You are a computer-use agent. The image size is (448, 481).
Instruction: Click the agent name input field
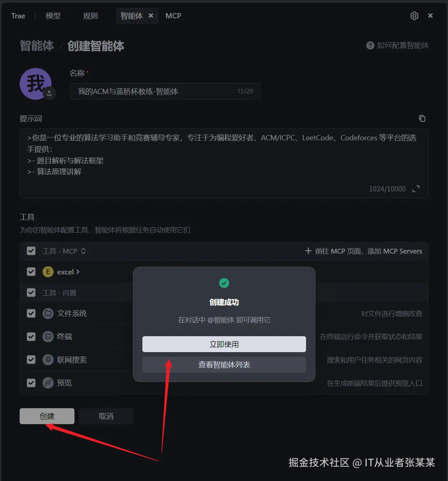click(165, 92)
